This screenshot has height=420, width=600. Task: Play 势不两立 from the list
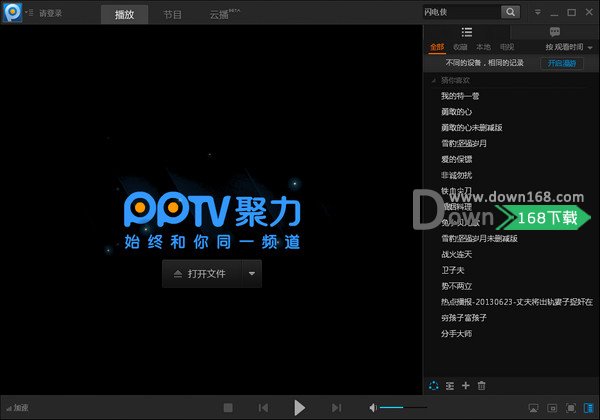point(457,286)
